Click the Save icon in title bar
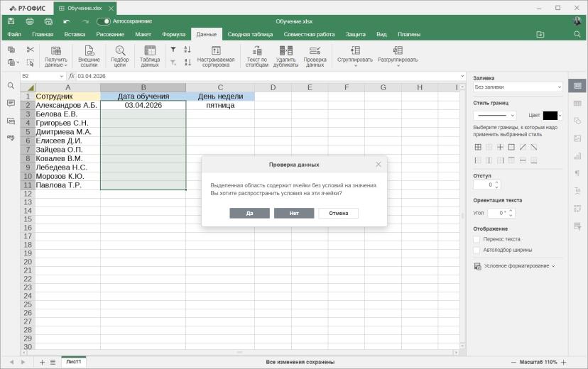 11,21
